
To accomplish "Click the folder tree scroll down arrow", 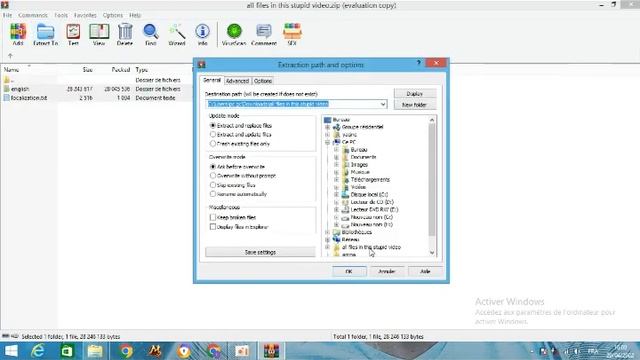I will pos(432,253).
